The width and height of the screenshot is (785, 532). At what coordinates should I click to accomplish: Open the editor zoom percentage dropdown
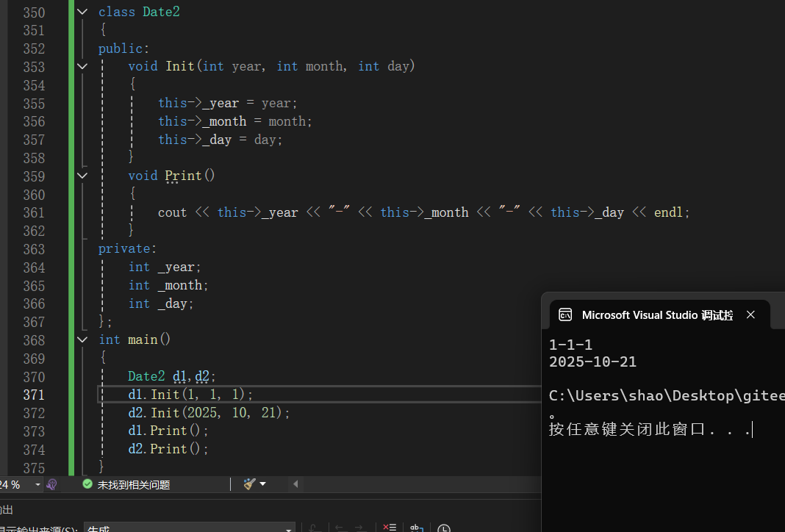pos(37,484)
